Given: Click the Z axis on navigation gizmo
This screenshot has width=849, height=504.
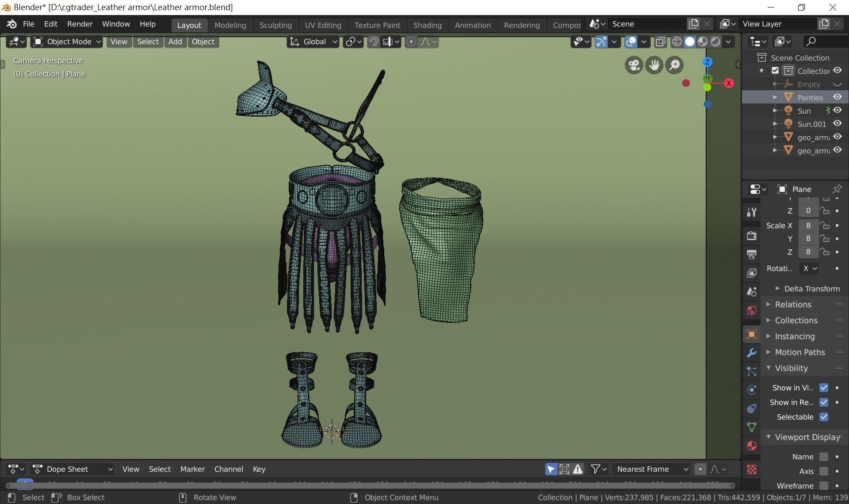Looking at the screenshot, I should tap(707, 62).
